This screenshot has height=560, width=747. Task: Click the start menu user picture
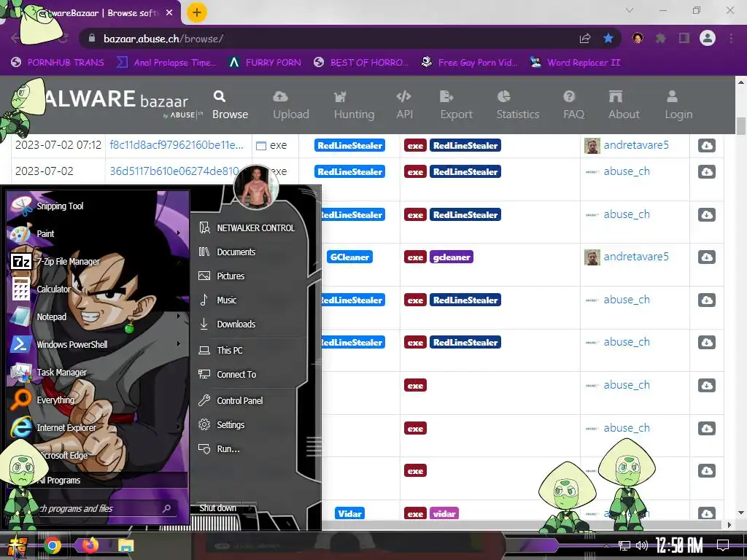pos(256,187)
